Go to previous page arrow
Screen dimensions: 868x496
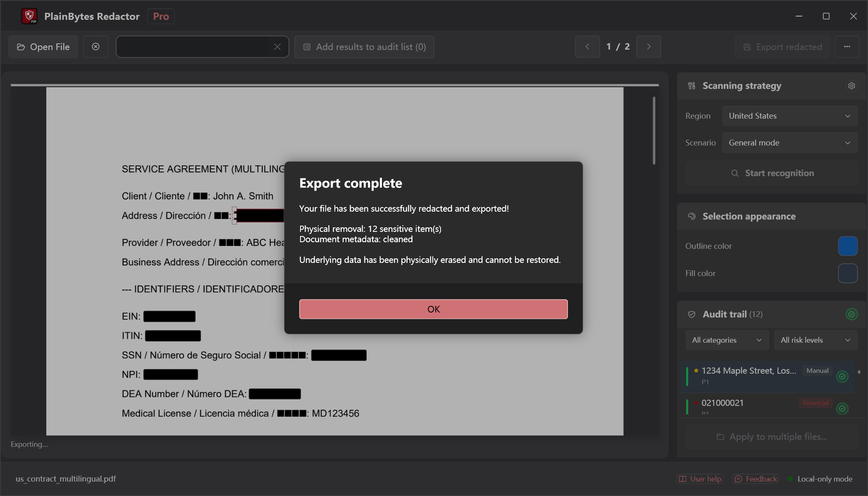587,47
